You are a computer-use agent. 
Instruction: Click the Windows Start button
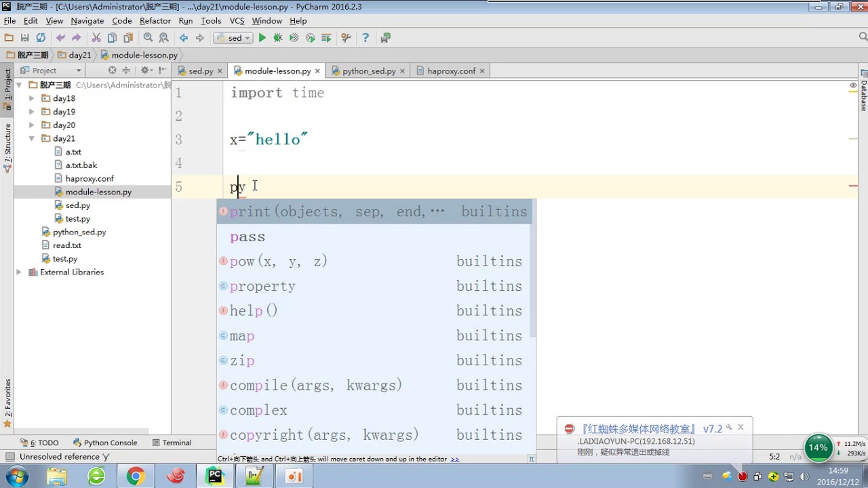pyautogui.click(x=16, y=476)
